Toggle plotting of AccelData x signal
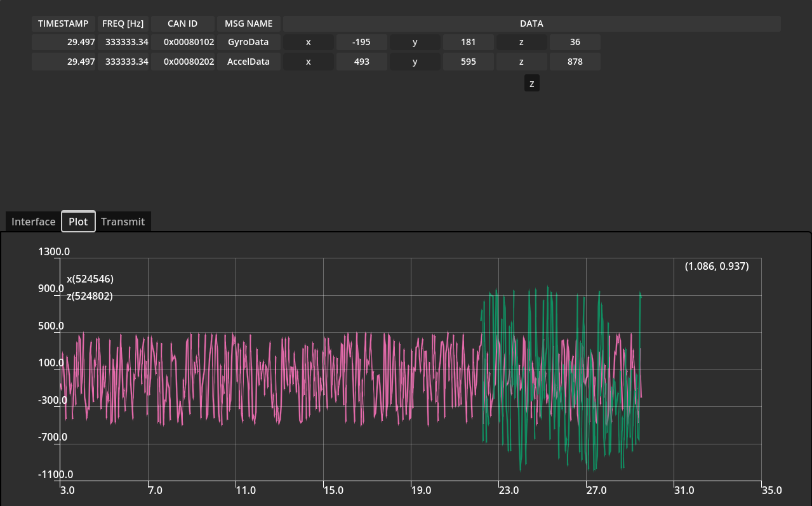The height and width of the screenshot is (506, 812). click(x=308, y=62)
